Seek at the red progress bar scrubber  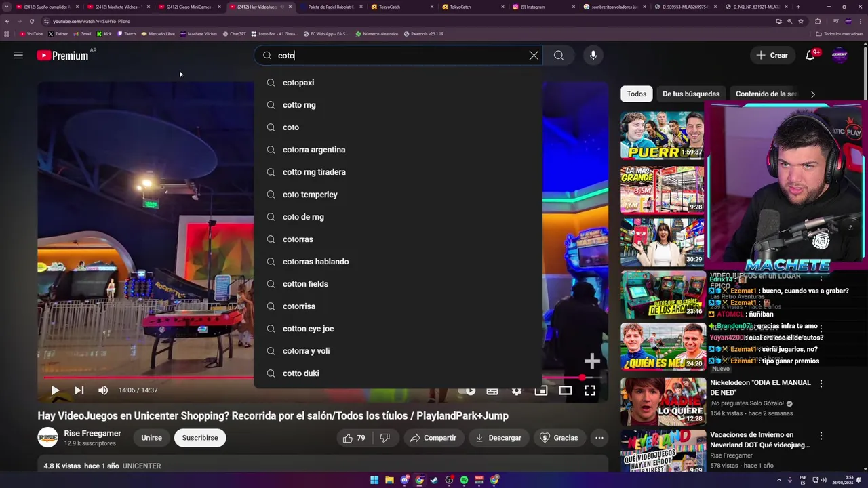point(582,378)
